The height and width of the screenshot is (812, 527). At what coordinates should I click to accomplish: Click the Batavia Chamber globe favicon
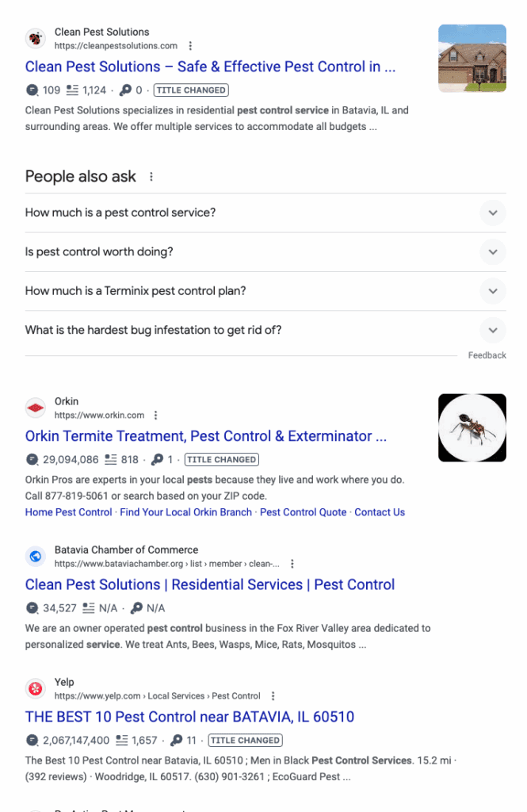(35, 556)
